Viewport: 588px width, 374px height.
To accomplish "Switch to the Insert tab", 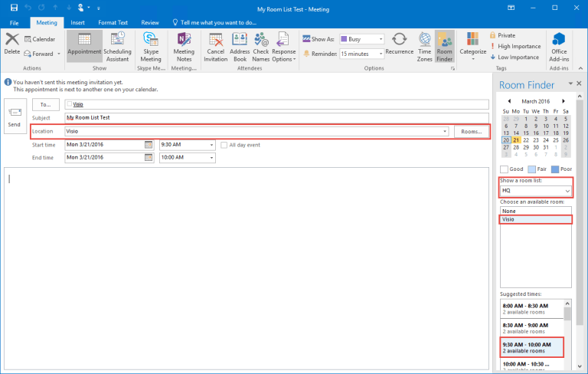I will pyautogui.click(x=77, y=22).
